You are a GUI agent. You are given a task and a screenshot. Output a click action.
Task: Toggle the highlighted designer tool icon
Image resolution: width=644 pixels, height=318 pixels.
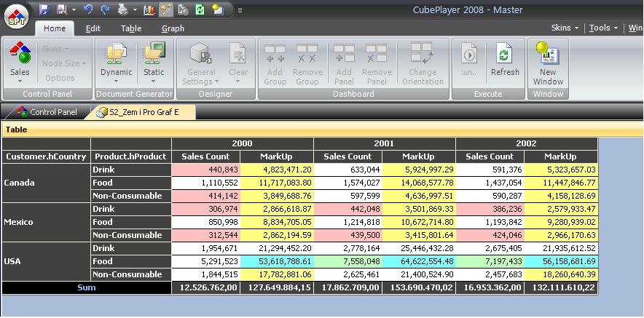[166, 9]
